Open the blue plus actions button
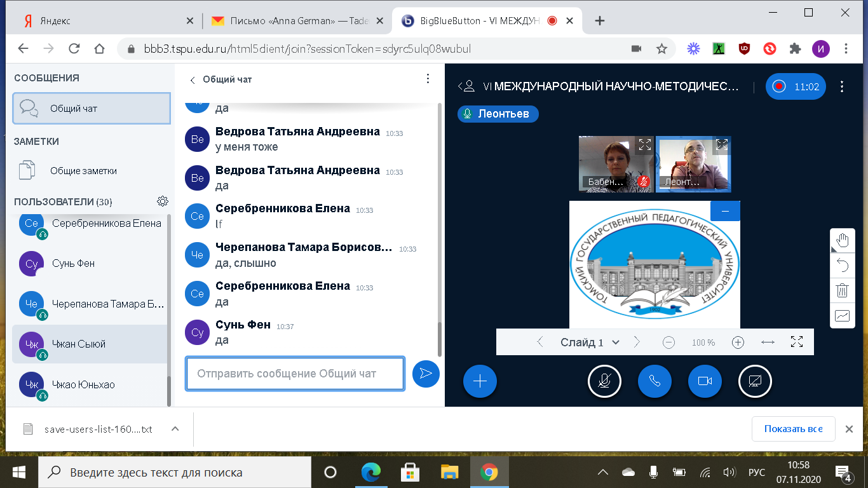 [480, 381]
